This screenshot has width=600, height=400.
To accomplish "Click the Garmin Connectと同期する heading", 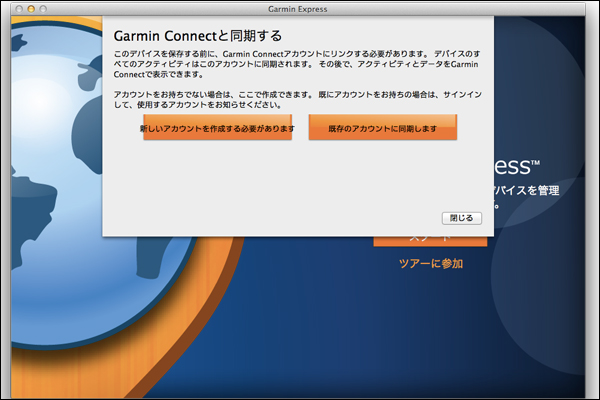I will pyautogui.click(x=197, y=36).
